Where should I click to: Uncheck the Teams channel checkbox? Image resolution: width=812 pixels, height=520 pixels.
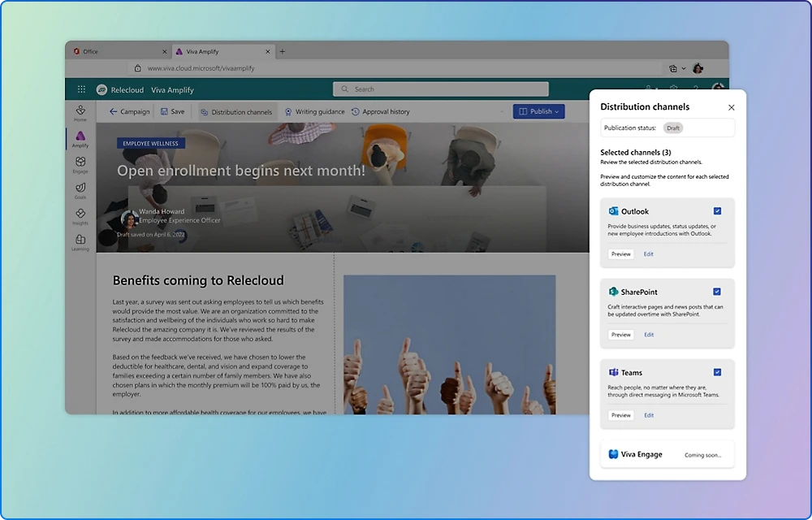tap(717, 372)
